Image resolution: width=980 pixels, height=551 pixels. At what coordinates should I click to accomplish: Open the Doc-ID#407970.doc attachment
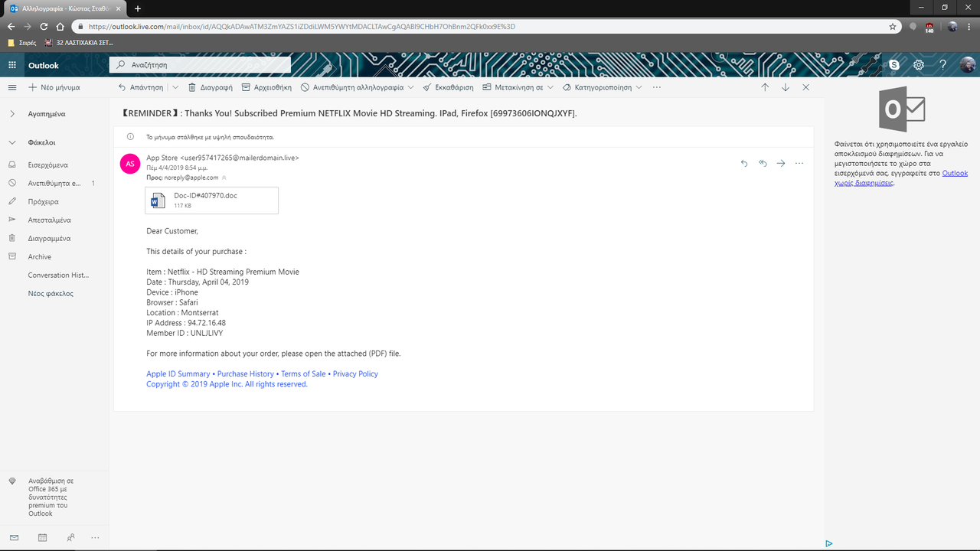tap(212, 201)
